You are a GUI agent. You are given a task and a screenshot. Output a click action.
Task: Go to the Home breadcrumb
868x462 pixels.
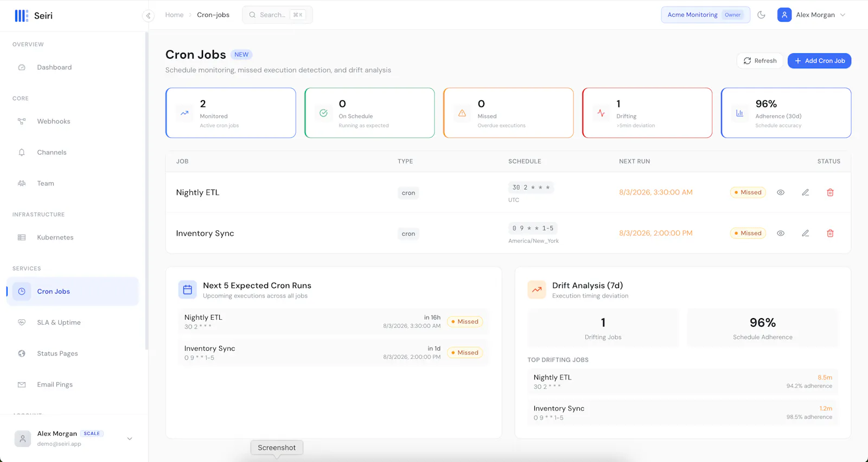coord(174,15)
